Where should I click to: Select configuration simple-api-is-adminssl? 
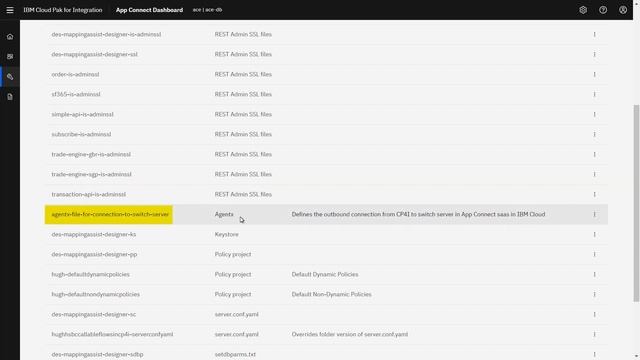pos(82,114)
